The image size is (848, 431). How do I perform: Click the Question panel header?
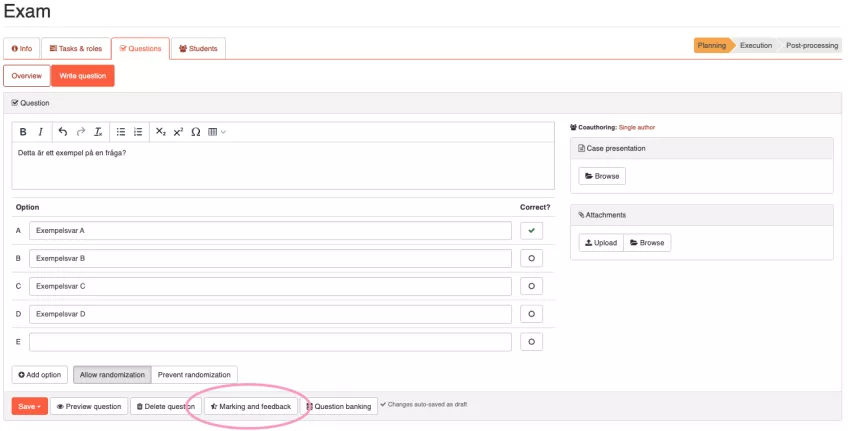tap(422, 103)
